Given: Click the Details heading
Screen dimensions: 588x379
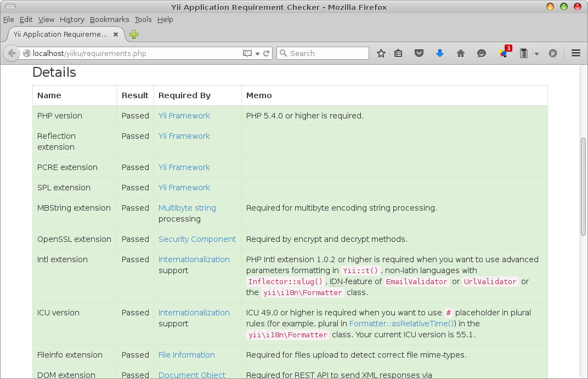Looking at the screenshot, I should click(x=54, y=72).
